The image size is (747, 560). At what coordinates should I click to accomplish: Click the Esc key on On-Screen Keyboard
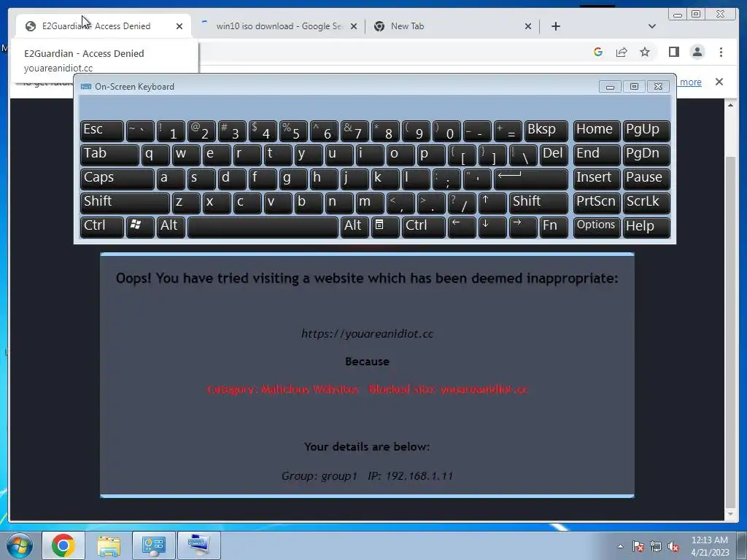coord(102,130)
